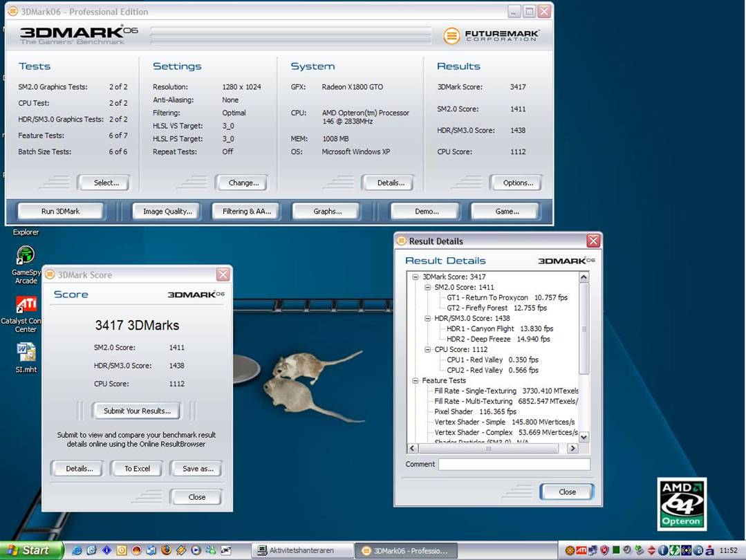The width and height of the screenshot is (746, 560).
Task: Click the blue diamond info quick launch icon
Action: pos(107,550)
